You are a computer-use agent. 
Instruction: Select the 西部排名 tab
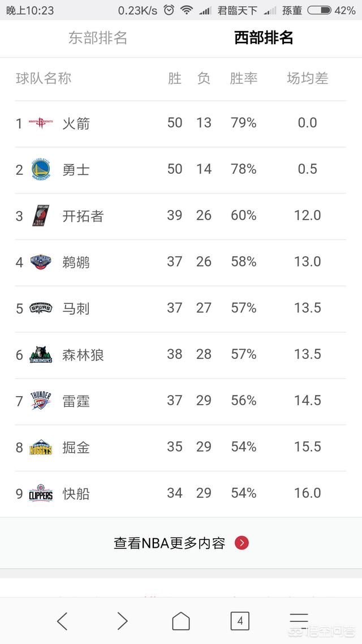pos(264,38)
